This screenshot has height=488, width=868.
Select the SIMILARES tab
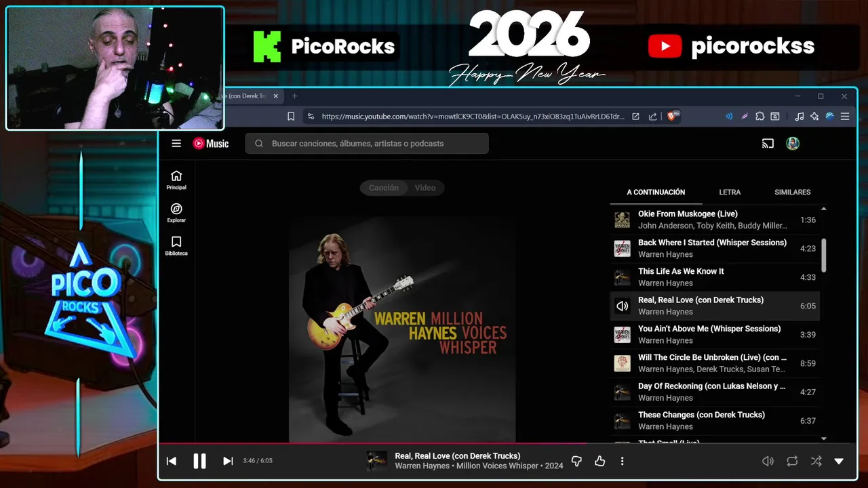click(x=792, y=192)
